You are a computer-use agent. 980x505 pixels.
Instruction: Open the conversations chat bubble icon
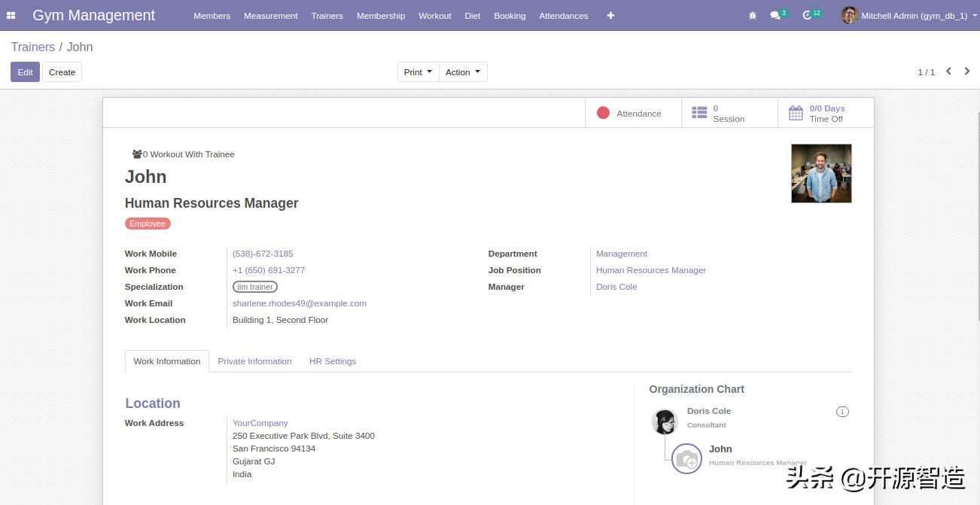click(x=775, y=15)
